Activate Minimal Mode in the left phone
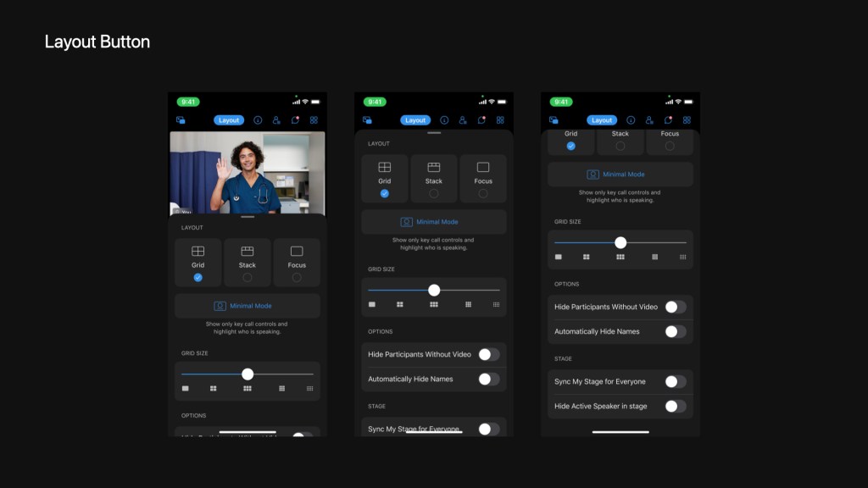Viewport: 868px width, 488px height. tap(248, 306)
